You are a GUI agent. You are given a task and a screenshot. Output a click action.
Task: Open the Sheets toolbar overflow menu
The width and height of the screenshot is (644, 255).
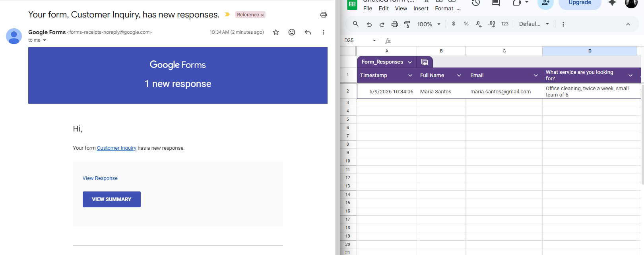coord(563,24)
